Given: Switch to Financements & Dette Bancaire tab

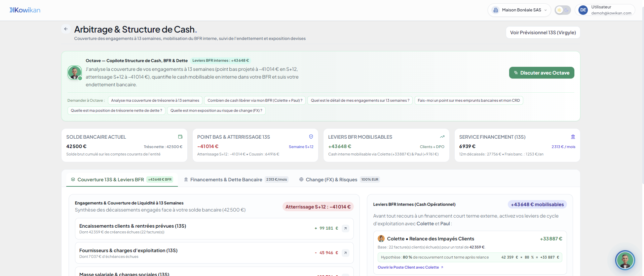Looking at the screenshot, I should click(236, 180).
